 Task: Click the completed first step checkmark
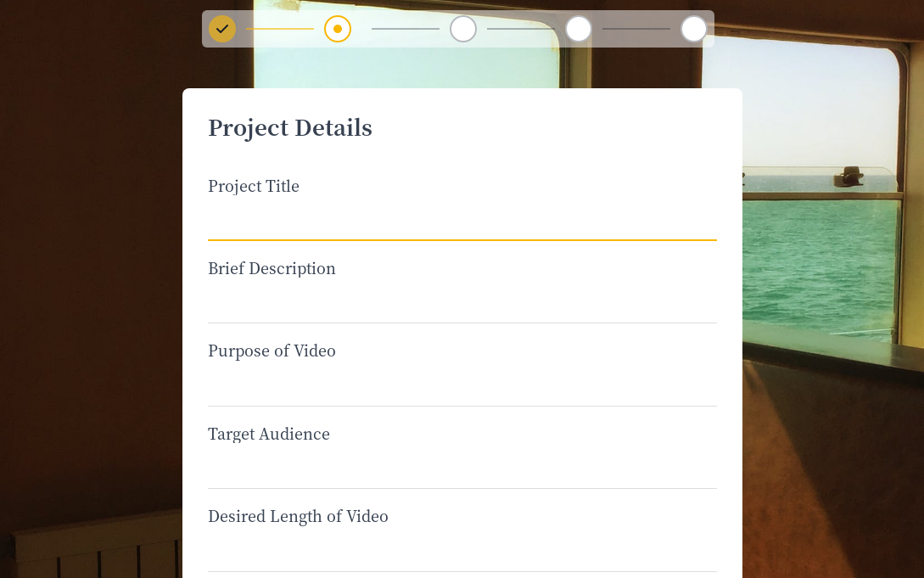[222, 29]
